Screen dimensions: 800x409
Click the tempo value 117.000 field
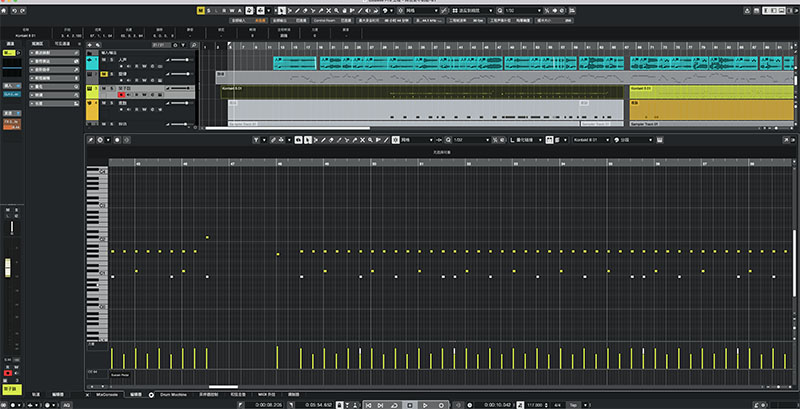tap(534, 405)
